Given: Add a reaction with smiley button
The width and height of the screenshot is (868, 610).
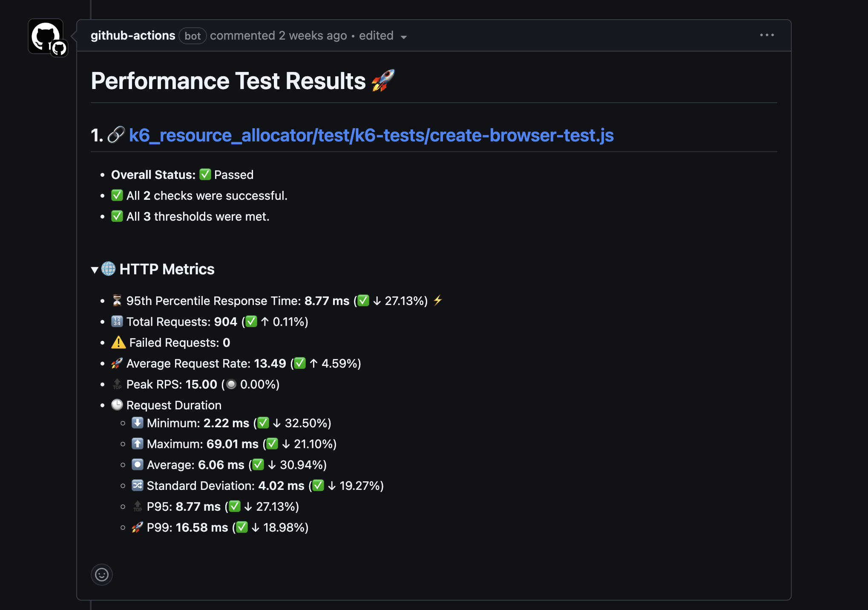Looking at the screenshot, I should coord(102,575).
